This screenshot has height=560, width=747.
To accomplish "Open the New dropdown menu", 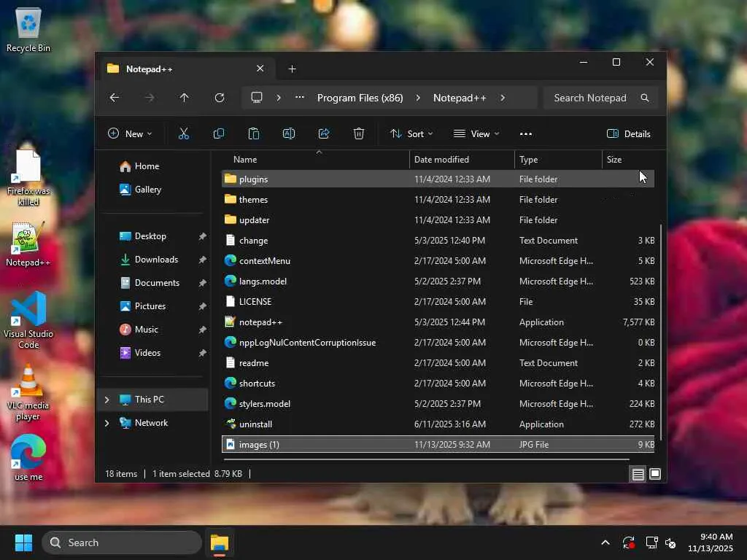I will 130,134.
